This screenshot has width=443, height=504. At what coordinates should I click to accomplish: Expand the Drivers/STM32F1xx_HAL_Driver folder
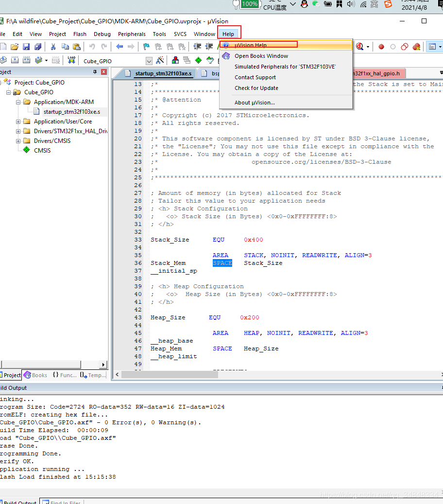[x=18, y=131]
